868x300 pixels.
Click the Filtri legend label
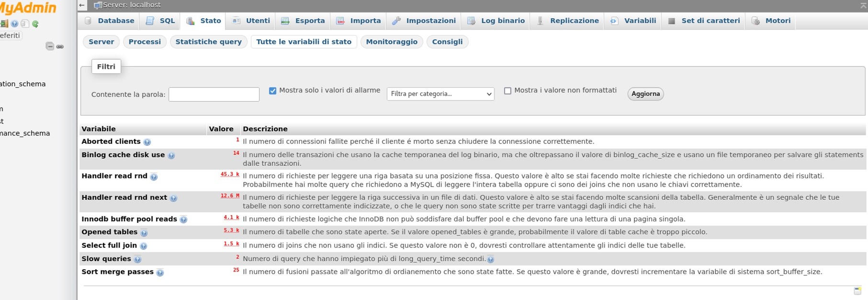coord(106,67)
